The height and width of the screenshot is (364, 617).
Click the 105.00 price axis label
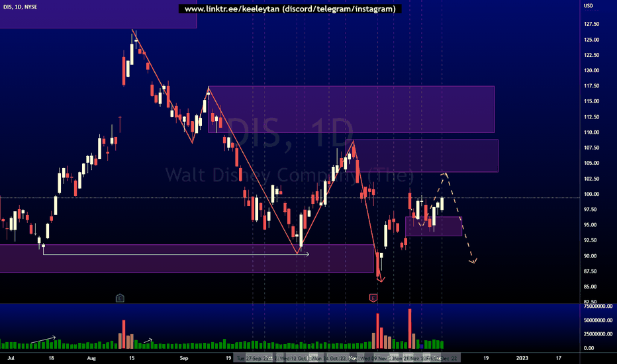pos(591,163)
